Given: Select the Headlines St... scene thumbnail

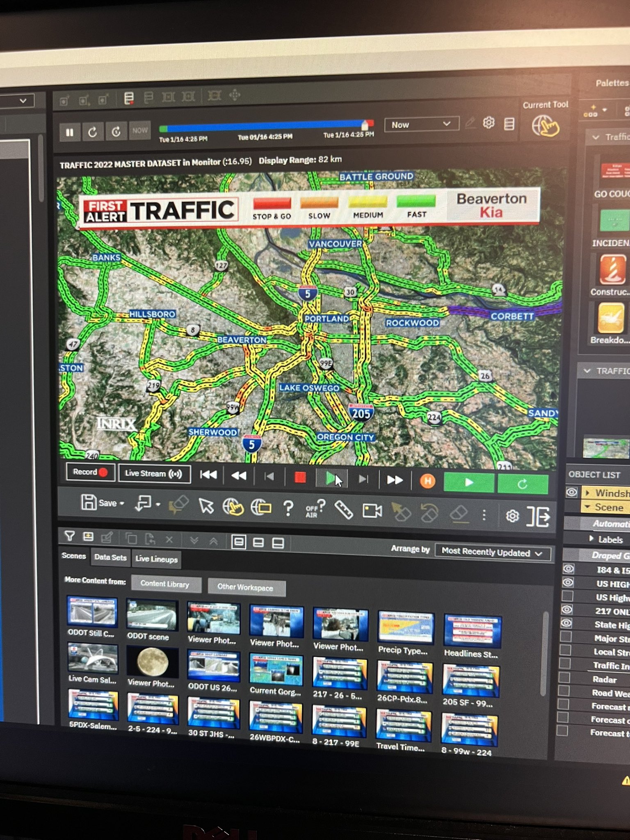Looking at the screenshot, I should click(x=472, y=631).
